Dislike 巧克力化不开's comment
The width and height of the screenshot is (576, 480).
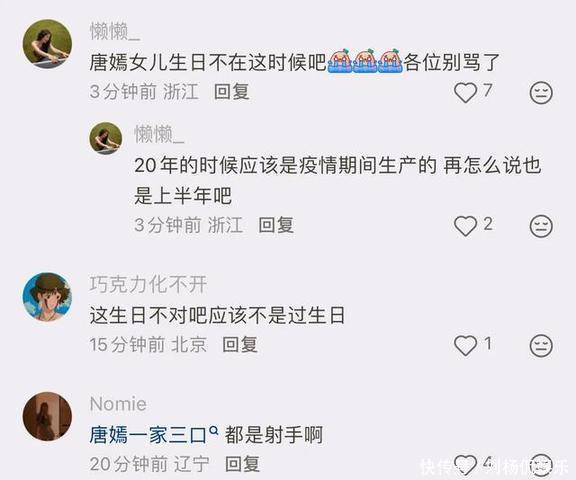(x=541, y=345)
